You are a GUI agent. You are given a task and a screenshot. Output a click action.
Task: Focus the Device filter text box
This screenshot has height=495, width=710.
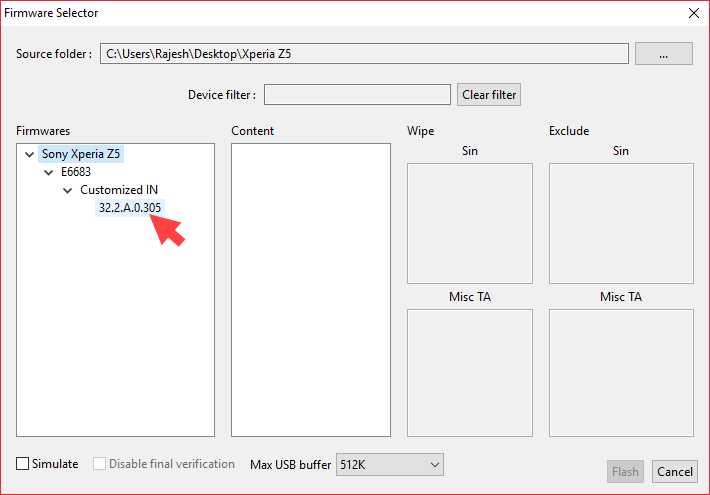tap(357, 95)
